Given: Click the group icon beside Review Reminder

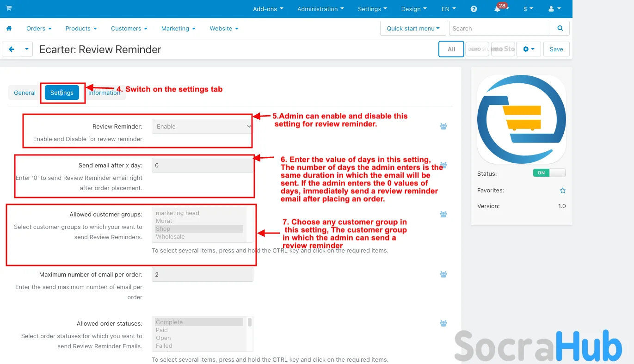Looking at the screenshot, I should [x=443, y=126].
